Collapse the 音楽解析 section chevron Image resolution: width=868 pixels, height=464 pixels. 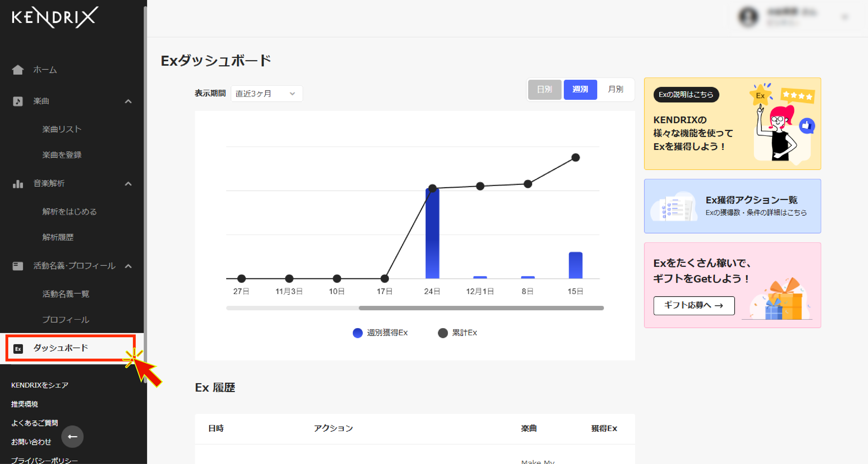pyautogui.click(x=128, y=184)
